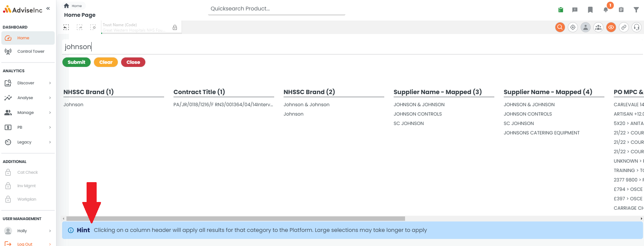Select JOHNSON & JOHNSON under Supplier Name - Mapped (4)
The image size is (644, 246).
[529, 105]
